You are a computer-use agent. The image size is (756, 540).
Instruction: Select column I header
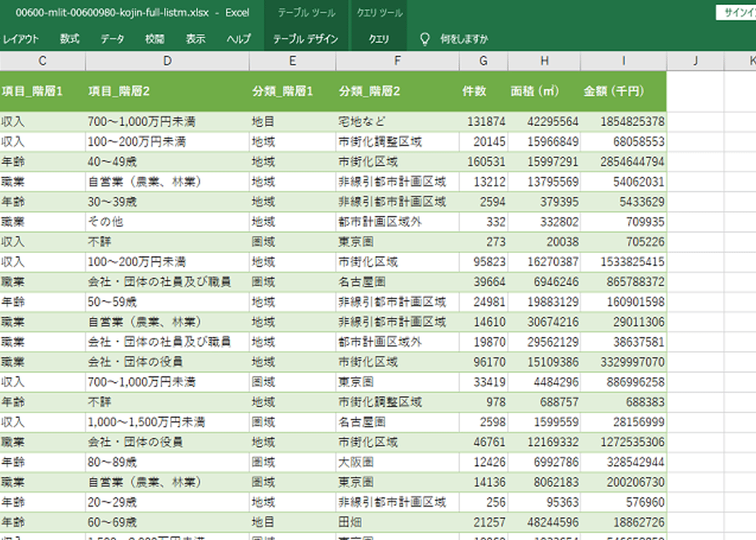coord(624,61)
